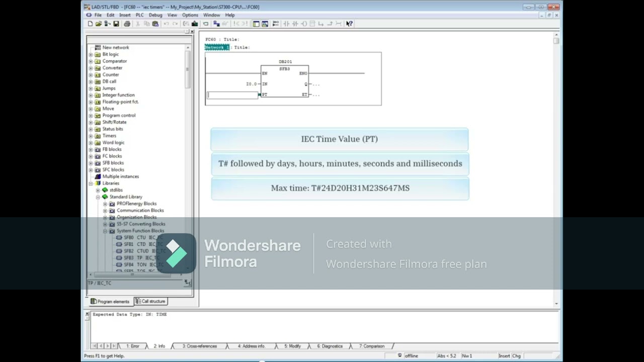Select the Integer function tree item
This screenshot has height=362, width=644.
118,95
